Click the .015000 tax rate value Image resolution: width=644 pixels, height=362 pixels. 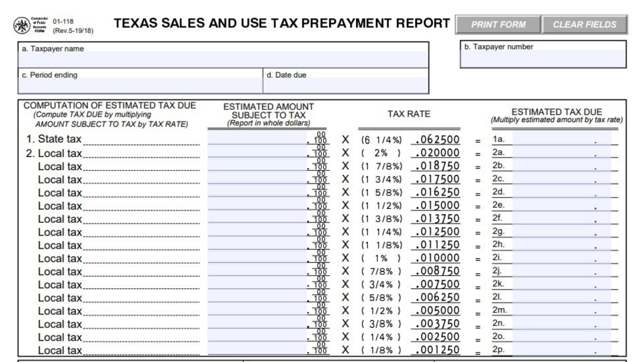pos(437,205)
